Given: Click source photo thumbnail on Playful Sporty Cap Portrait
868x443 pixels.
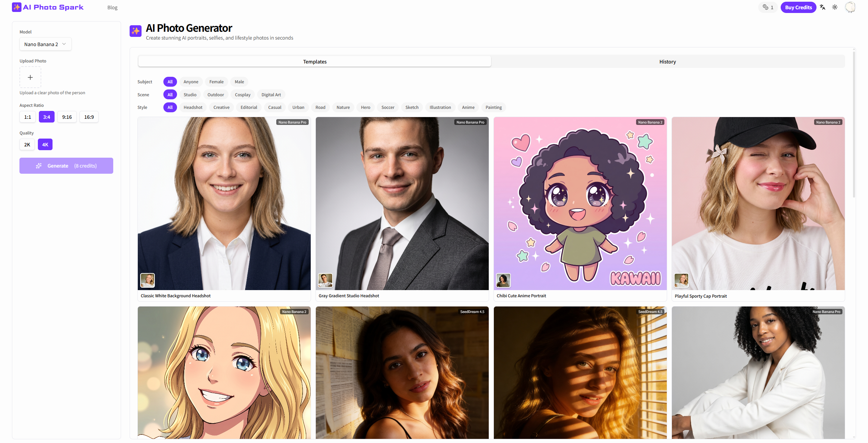Looking at the screenshot, I should (681, 281).
